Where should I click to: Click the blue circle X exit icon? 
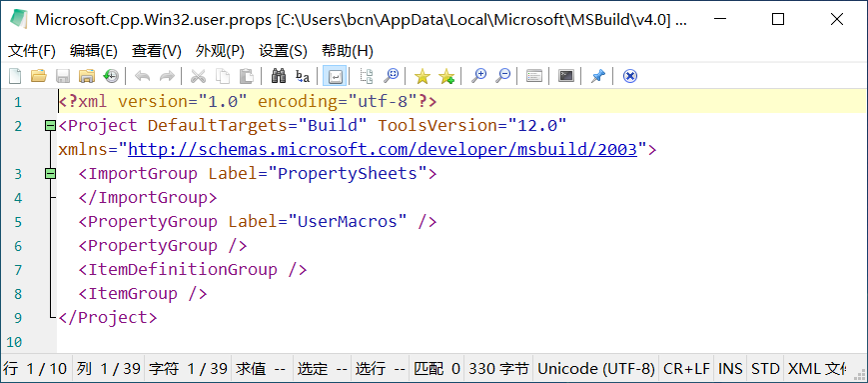629,76
